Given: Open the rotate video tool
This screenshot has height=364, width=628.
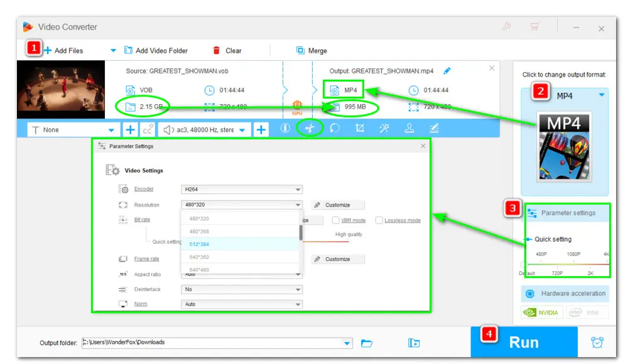Looking at the screenshot, I should pos(335,129).
